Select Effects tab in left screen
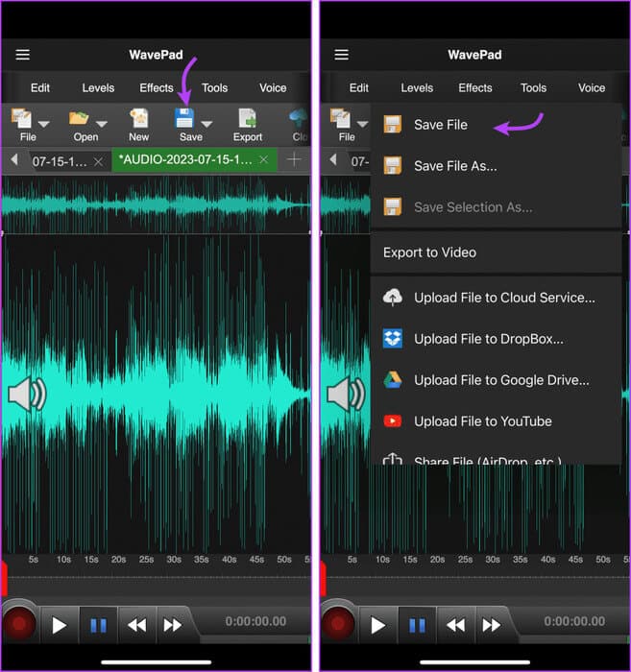The image size is (631, 672). pos(157,88)
